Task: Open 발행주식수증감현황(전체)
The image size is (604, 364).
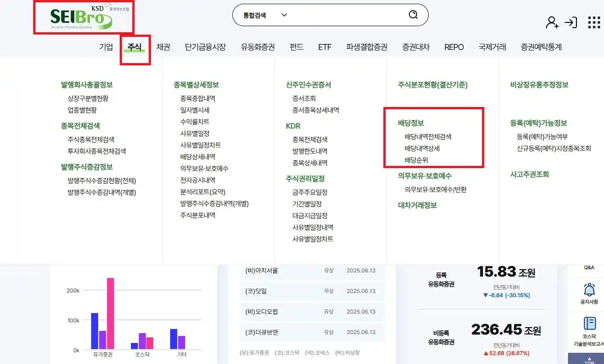Action: [x=101, y=180]
